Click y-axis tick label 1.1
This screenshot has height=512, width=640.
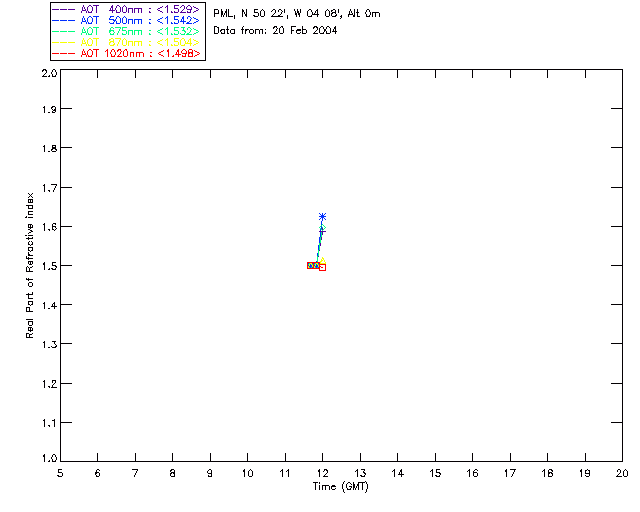point(49,423)
